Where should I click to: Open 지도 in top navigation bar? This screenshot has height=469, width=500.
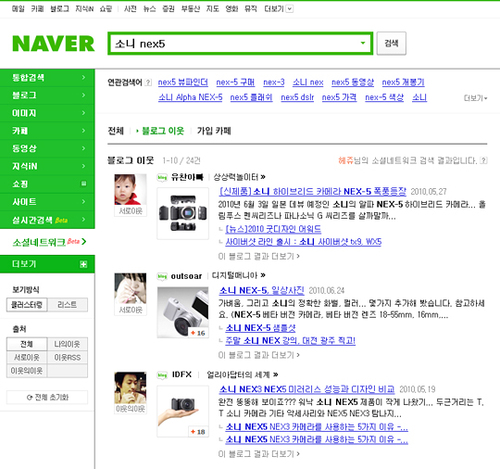point(212,9)
